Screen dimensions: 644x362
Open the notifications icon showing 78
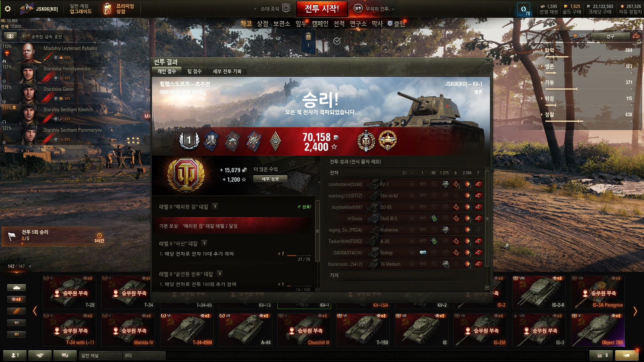(x=524, y=9)
